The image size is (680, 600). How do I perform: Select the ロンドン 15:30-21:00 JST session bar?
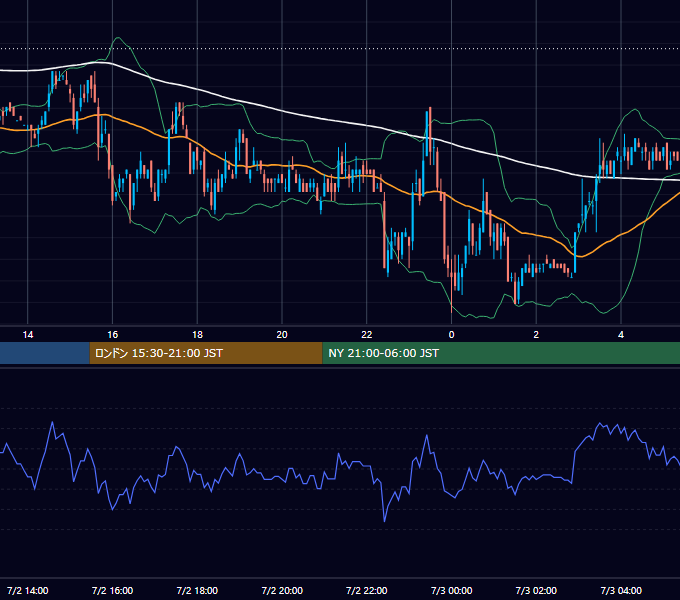tap(206, 353)
